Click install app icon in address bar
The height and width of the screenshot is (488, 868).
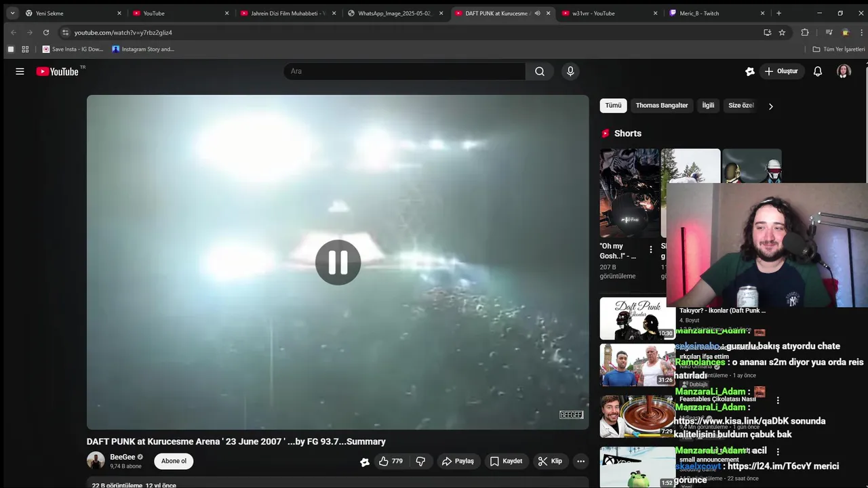(767, 33)
